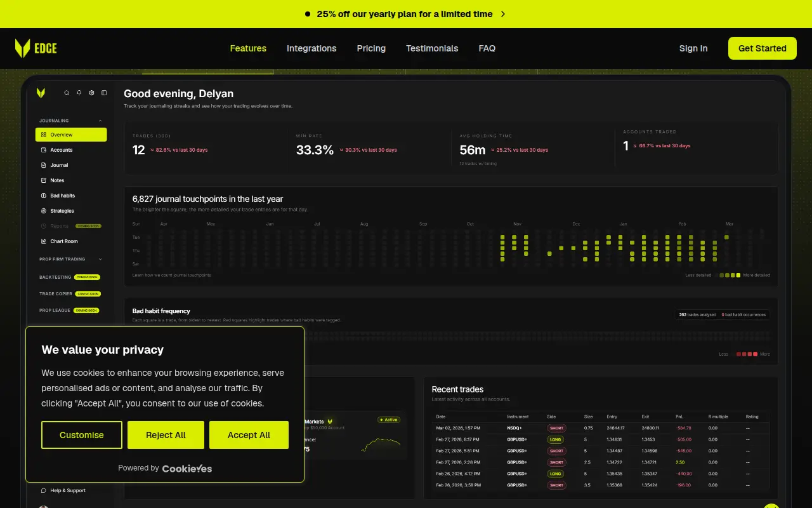812x508 pixels.
Task: Expand the Prop Firm Trading section
Action: (x=70, y=259)
